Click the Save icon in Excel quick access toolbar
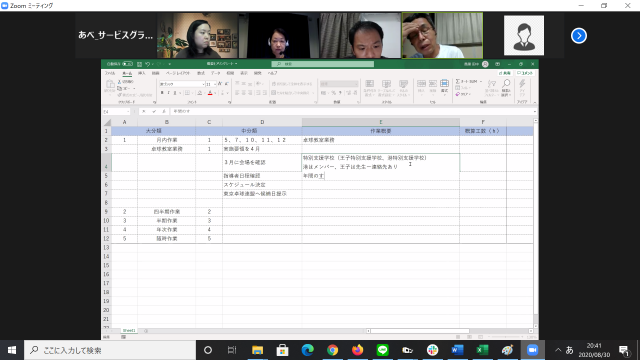The image size is (640, 360). (x=140, y=64)
